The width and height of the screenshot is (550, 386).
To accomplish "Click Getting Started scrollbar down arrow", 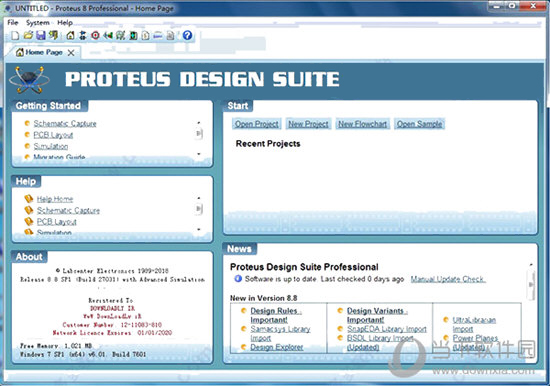I will click(x=199, y=154).
